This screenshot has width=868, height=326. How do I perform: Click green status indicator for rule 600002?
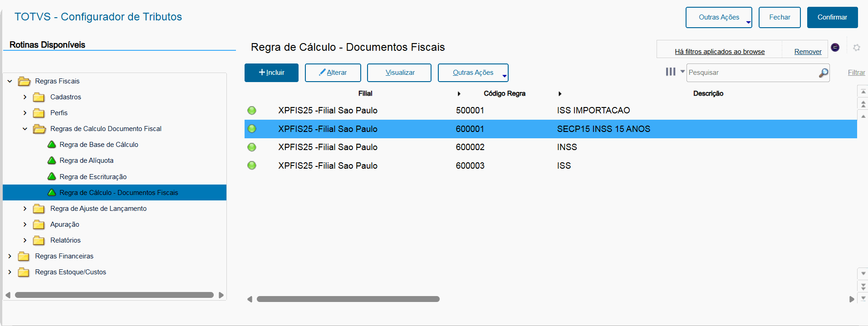pyautogui.click(x=252, y=147)
